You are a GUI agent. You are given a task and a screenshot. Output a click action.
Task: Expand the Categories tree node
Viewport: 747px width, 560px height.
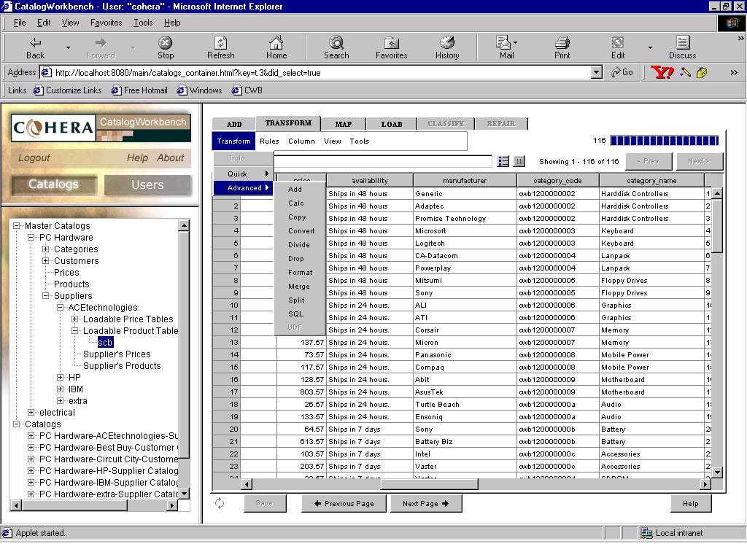(x=46, y=249)
